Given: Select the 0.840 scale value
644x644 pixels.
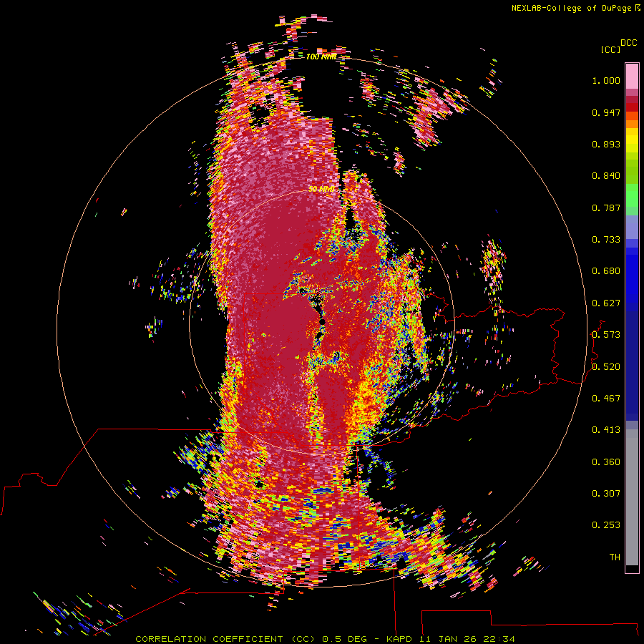Looking at the screenshot, I should [606, 176].
